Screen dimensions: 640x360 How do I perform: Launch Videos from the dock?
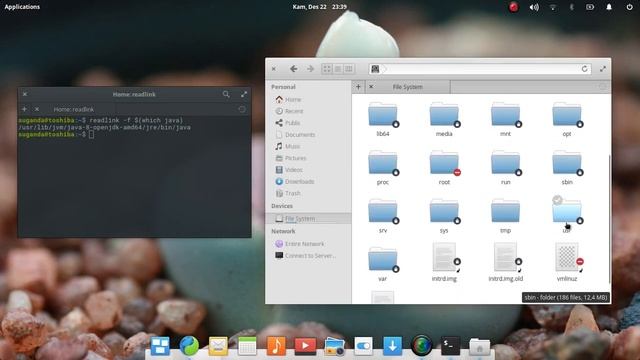[305, 346]
